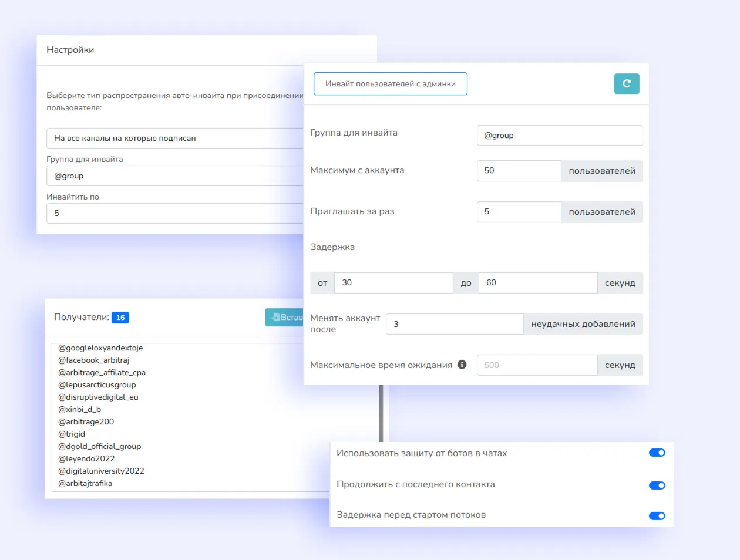
Task: Click the paste icon on the Вставить button
Action: [276, 317]
